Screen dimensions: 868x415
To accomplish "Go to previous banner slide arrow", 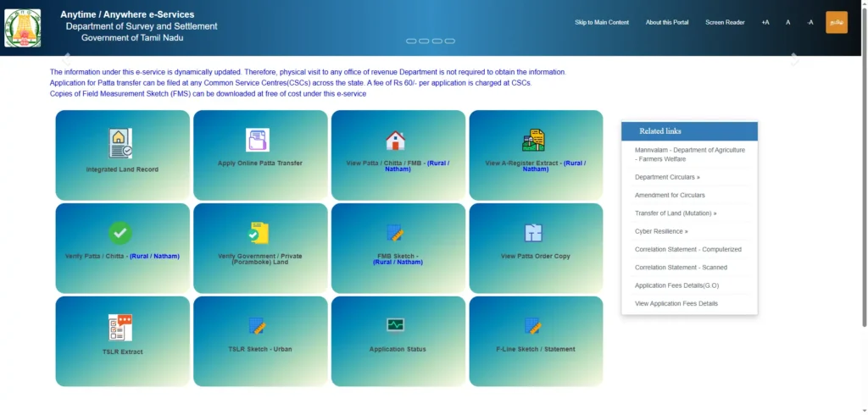I will (66, 58).
